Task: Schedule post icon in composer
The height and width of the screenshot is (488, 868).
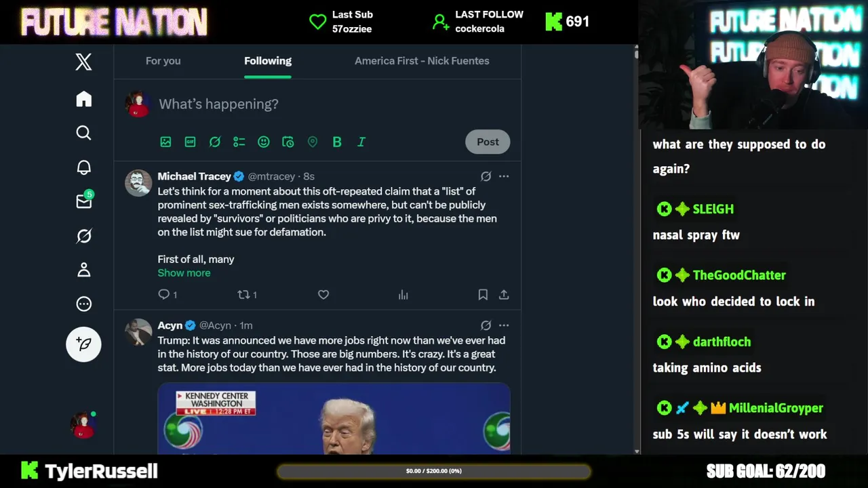Action: click(x=288, y=142)
